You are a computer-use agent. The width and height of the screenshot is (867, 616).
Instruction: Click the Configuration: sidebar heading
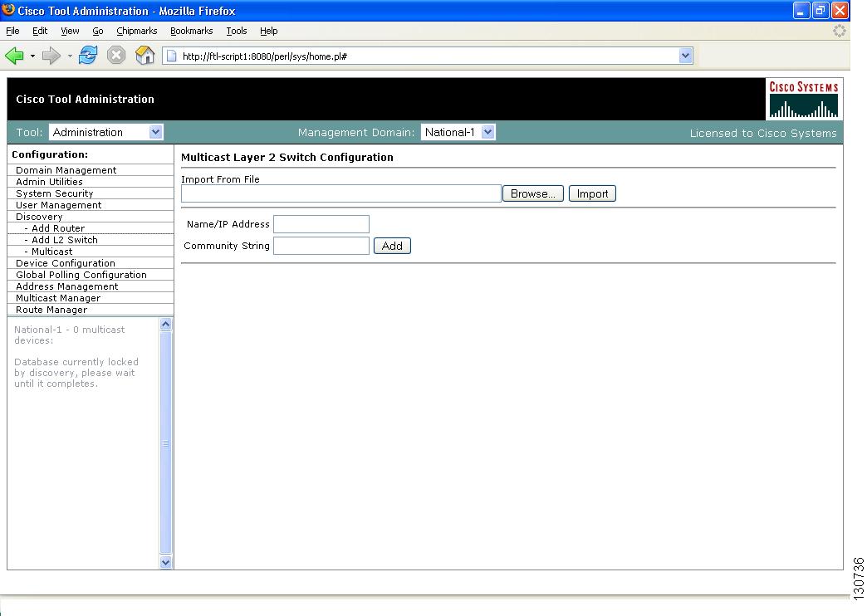pyautogui.click(x=50, y=154)
